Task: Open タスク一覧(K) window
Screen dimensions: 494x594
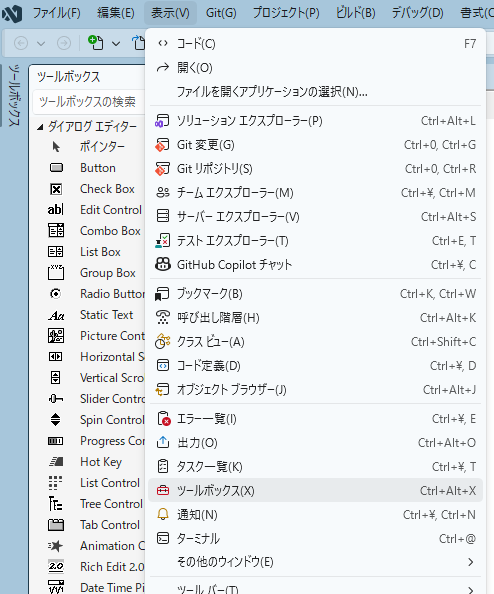Action: [x=316, y=467]
